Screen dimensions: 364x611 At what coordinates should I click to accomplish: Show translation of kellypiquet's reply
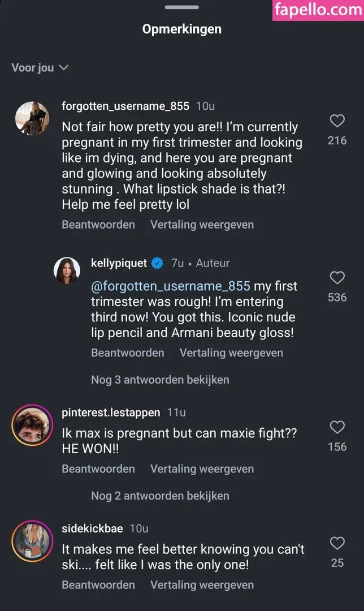231,352
